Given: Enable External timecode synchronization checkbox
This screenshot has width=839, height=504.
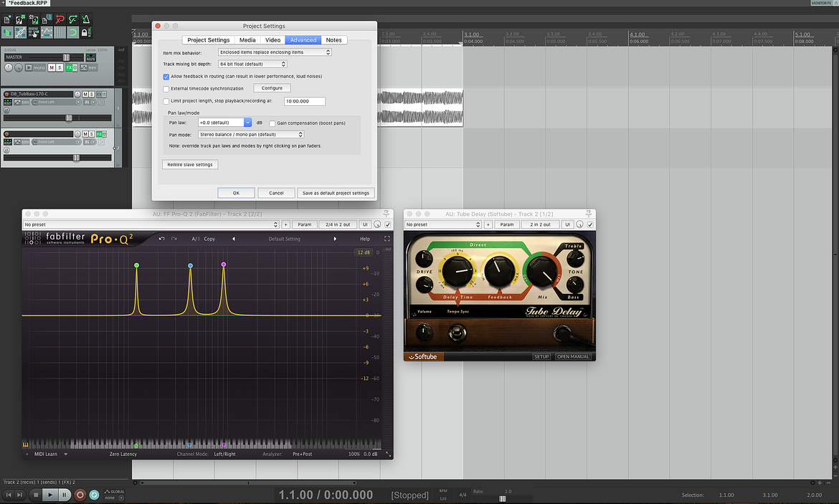Looking at the screenshot, I should pyautogui.click(x=166, y=89).
